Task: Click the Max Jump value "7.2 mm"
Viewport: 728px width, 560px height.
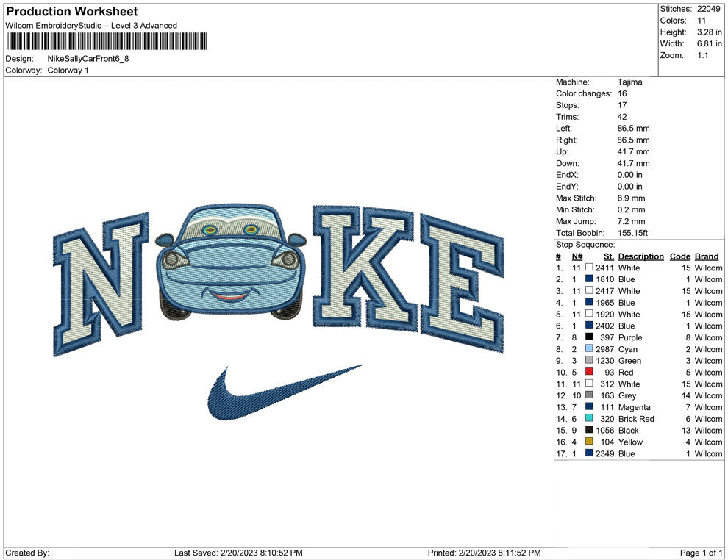Action: point(632,221)
